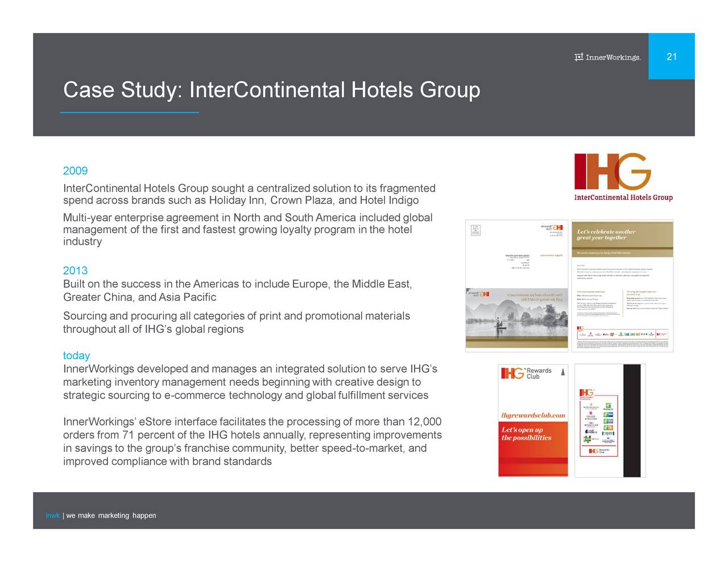
Task: Select the "2013" heading
Action: (x=75, y=270)
